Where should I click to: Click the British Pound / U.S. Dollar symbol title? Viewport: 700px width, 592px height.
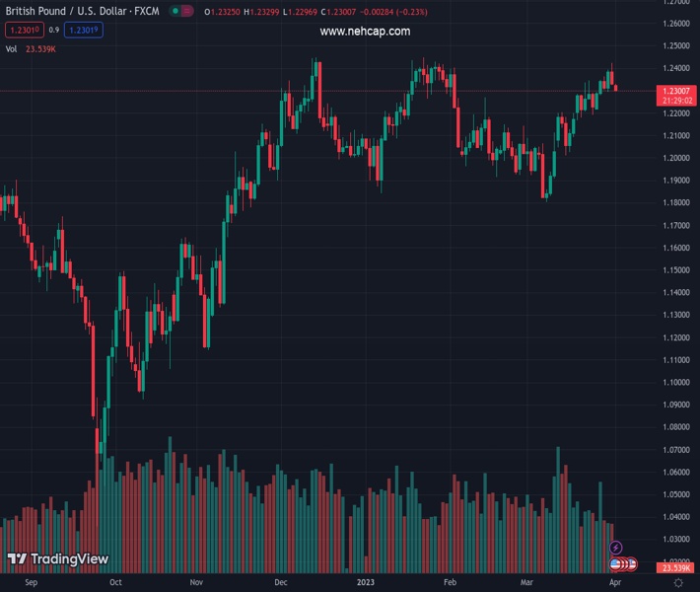tap(85, 11)
